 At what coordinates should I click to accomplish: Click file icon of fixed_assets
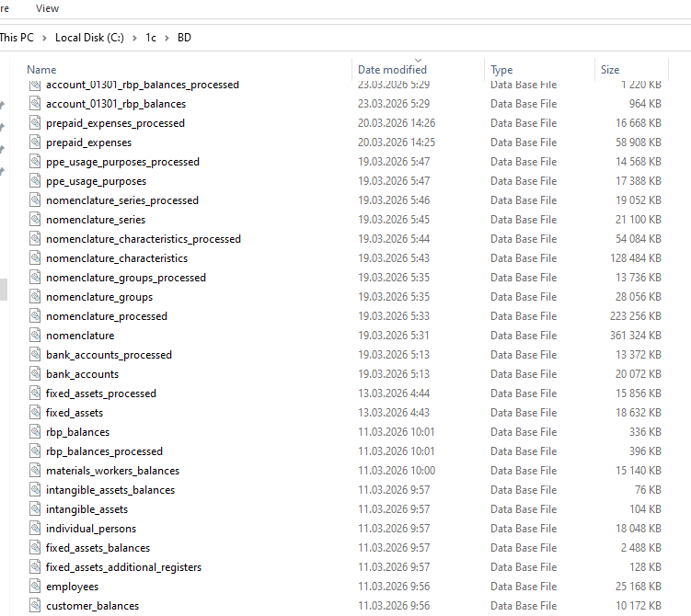35,413
